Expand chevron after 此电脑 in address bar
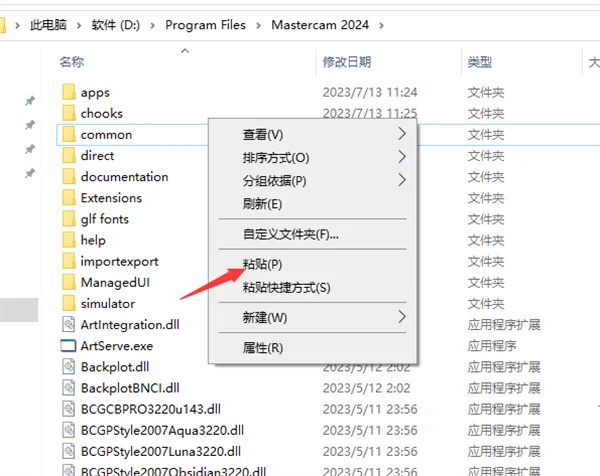This screenshot has height=476, width=600. (79, 26)
